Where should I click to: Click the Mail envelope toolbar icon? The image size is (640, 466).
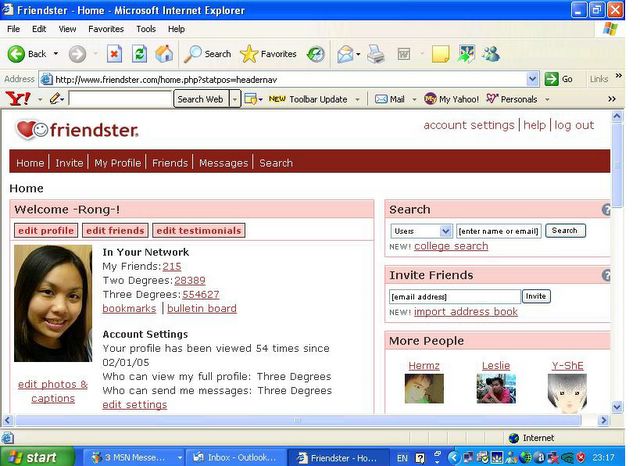345,54
